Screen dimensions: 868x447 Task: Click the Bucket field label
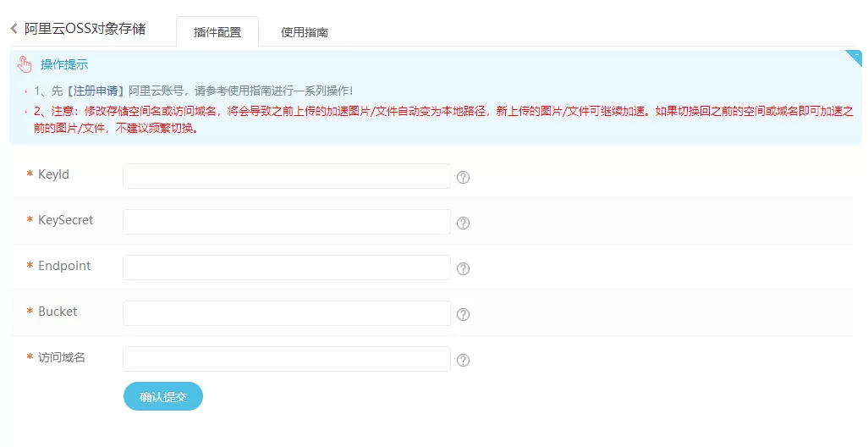(x=58, y=312)
